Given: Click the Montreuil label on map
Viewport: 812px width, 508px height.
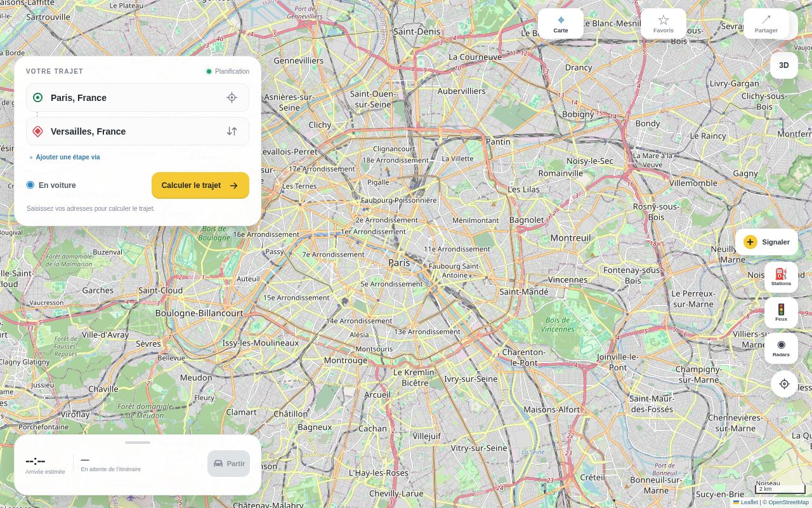Looking at the screenshot, I should tap(570, 237).
